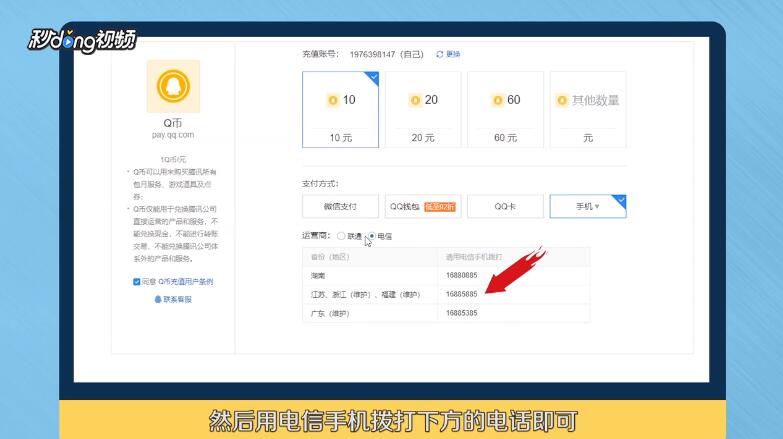783x439 pixels.
Task: Select the 10 Q币 amount card
Action: click(x=341, y=109)
